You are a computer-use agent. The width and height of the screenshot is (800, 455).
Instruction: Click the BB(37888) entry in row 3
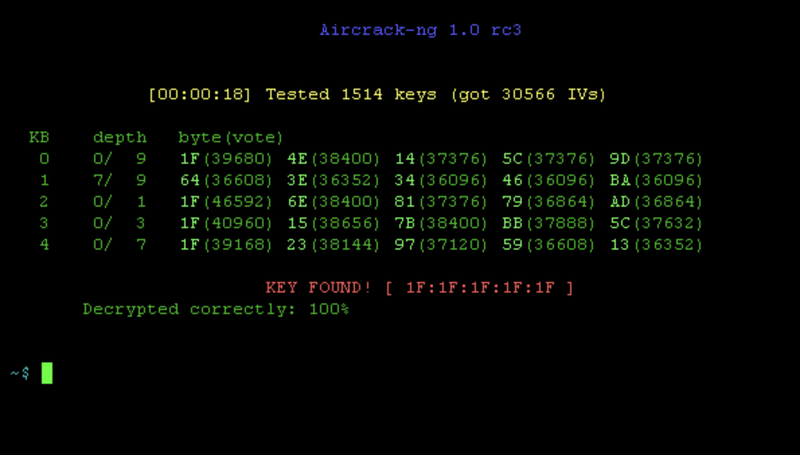(548, 223)
